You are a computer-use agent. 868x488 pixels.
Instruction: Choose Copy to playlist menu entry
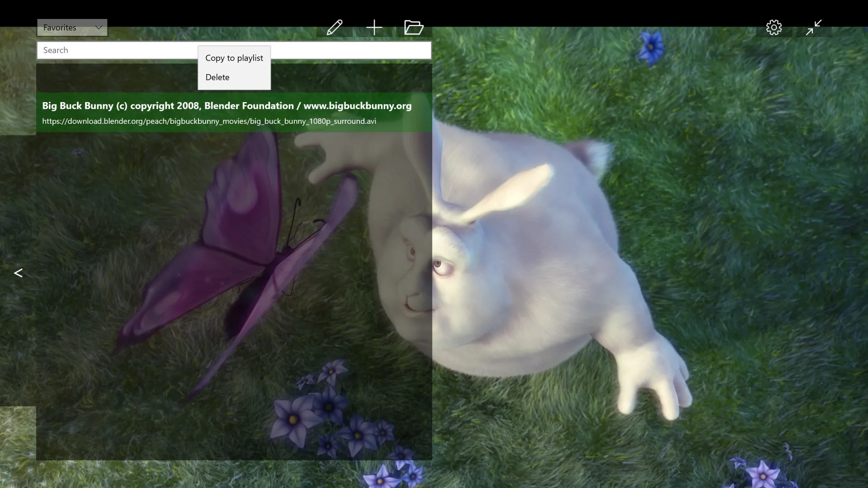point(234,58)
